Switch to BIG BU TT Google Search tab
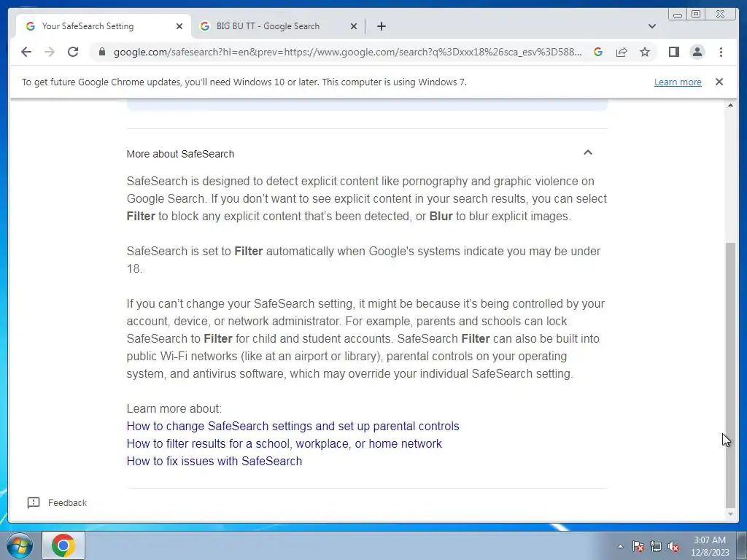 [278, 26]
